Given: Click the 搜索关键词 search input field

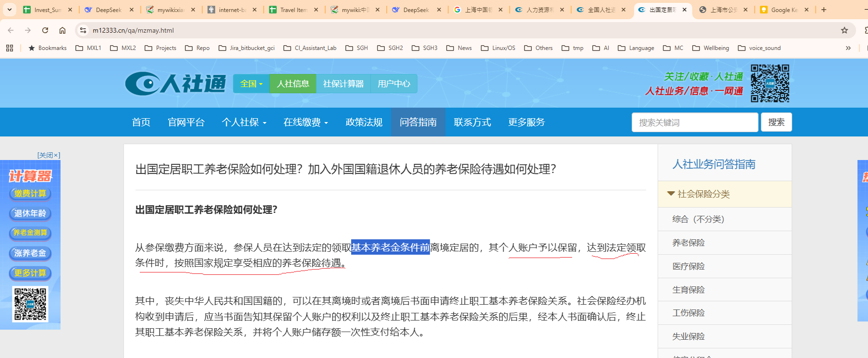Looking at the screenshot, I should 695,123.
